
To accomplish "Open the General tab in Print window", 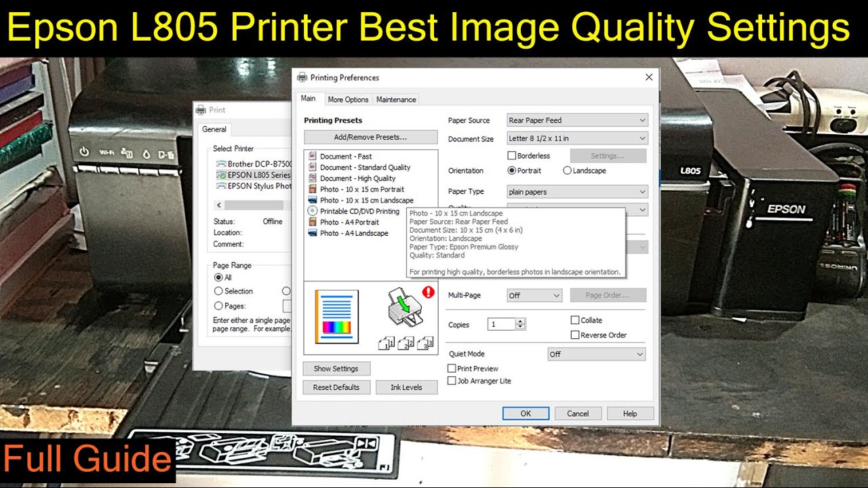I will point(214,129).
